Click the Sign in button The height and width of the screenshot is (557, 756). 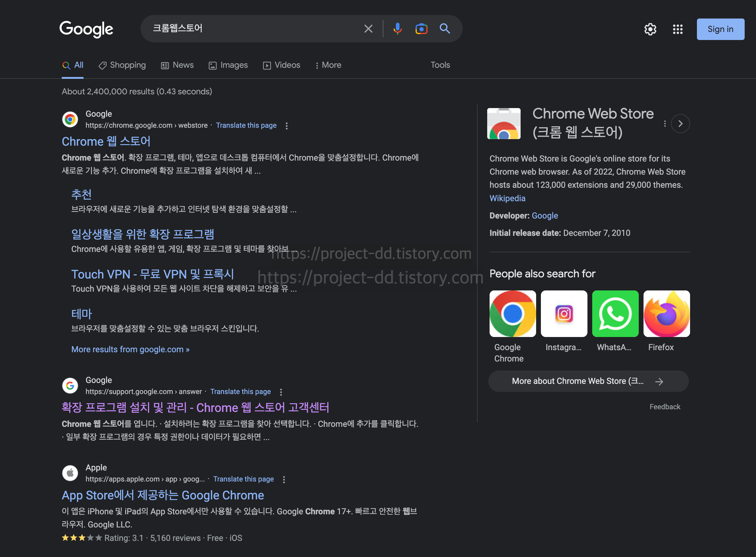(x=720, y=29)
